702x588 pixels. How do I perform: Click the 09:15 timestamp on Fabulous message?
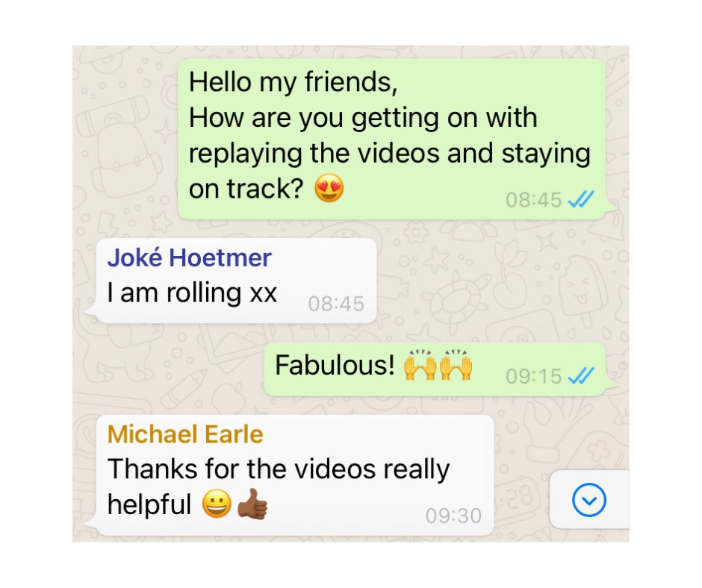tap(533, 376)
